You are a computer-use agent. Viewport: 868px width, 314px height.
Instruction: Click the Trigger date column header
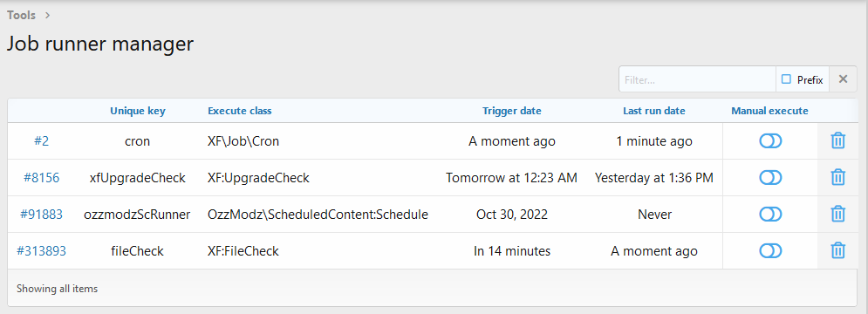pyautogui.click(x=511, y=111)
